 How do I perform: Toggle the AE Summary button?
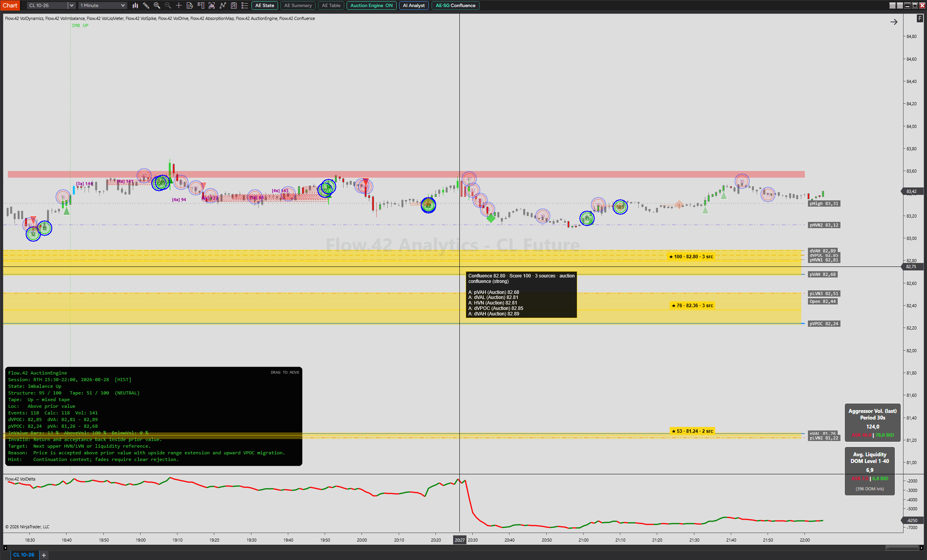tap(298, 5)
